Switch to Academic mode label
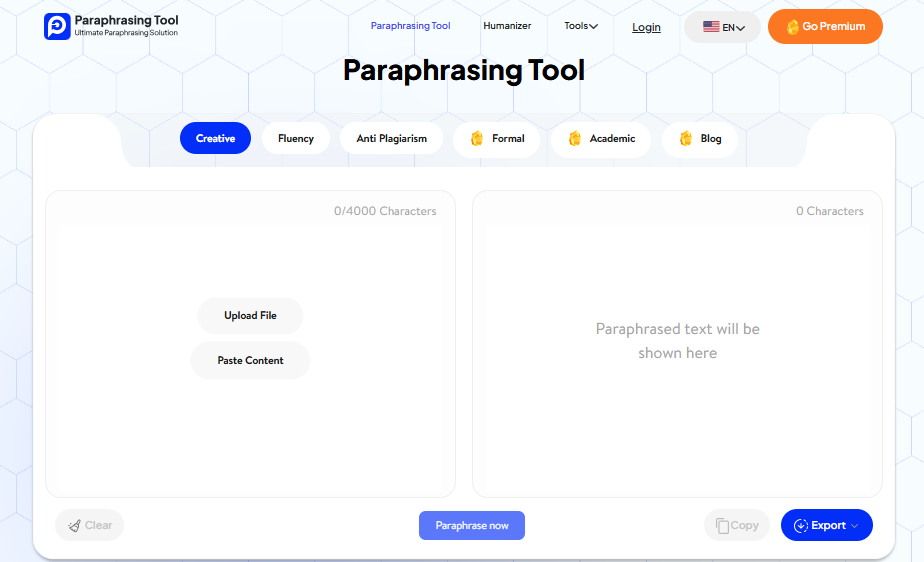Viewport: 924px width, 562px height. (x=612, y=138)
